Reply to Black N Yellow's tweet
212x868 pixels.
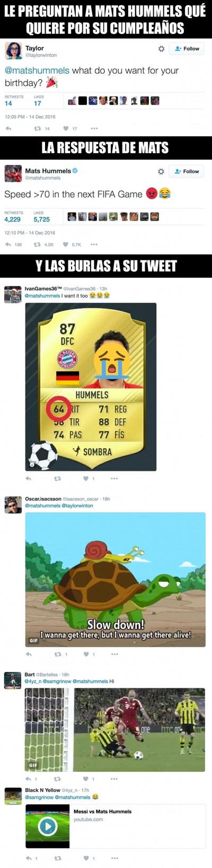29,858
